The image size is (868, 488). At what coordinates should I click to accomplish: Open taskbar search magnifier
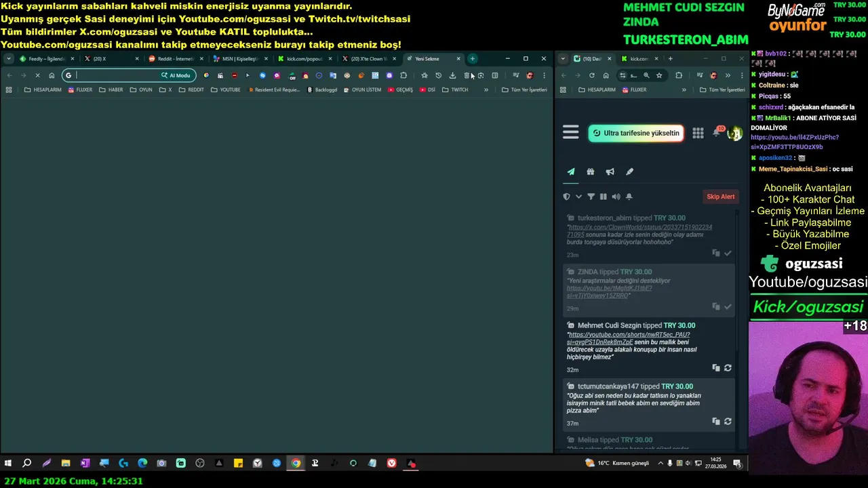click(27, 464)
